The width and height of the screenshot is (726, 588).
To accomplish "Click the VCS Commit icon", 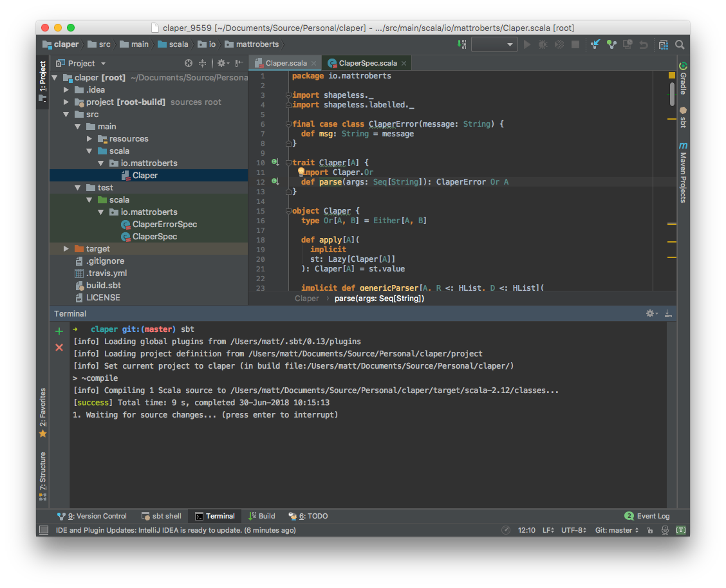I will pos(611,44).
